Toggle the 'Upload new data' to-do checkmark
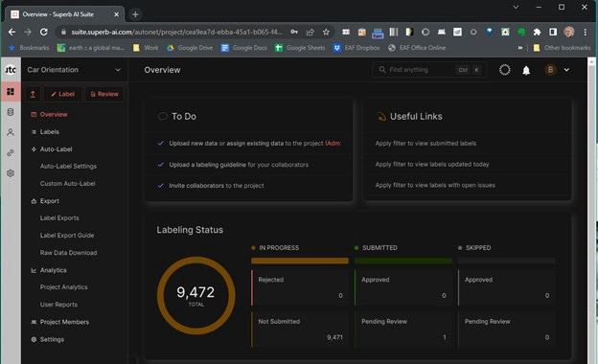This screenshot has width=598, height=364. point(161,144)
